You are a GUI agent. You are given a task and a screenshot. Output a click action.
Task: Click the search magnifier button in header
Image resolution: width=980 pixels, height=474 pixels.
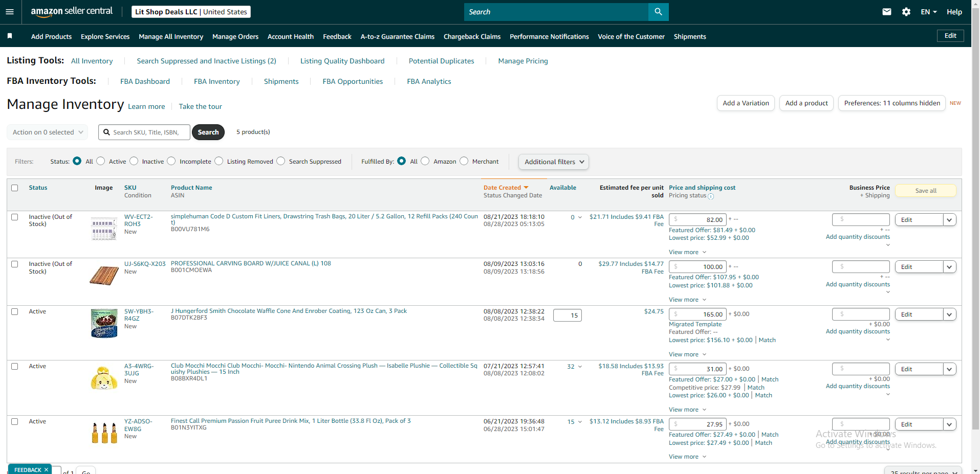tap(658, 12)
